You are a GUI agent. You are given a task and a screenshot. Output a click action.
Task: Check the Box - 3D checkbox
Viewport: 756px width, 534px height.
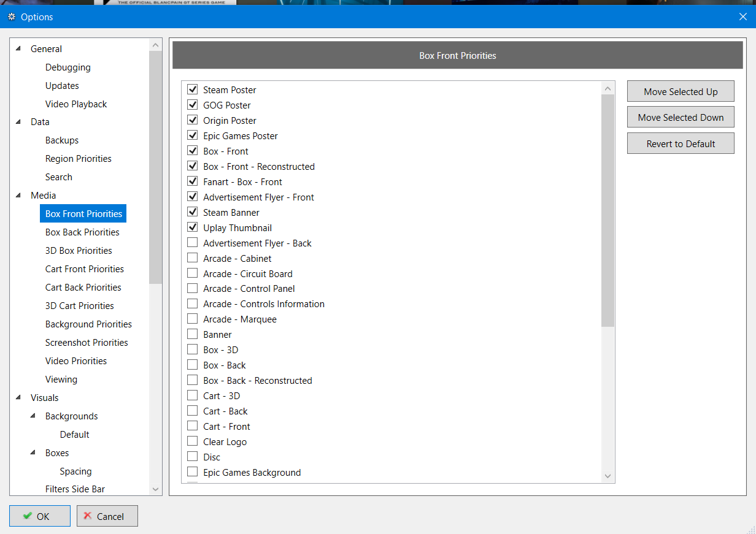tap(192, 349)
